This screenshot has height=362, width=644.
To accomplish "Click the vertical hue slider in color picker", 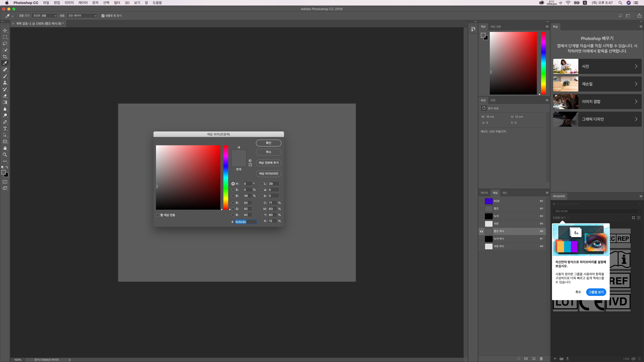I will pos(226,177).
